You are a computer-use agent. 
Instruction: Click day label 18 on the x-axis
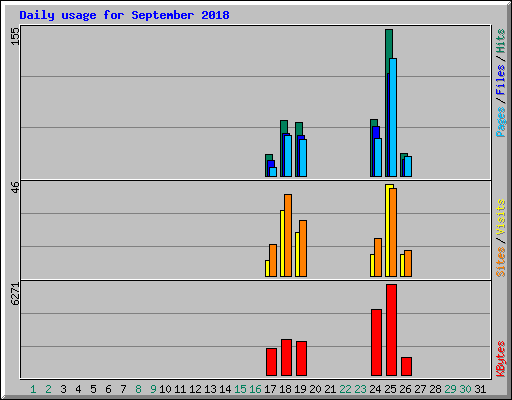285,389
